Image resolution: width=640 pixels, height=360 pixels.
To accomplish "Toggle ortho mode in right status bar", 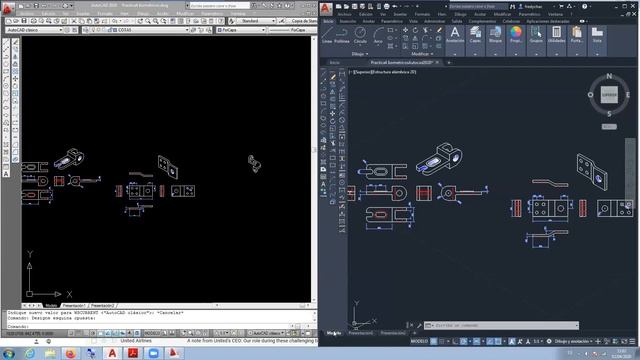I will click(455, 341).
